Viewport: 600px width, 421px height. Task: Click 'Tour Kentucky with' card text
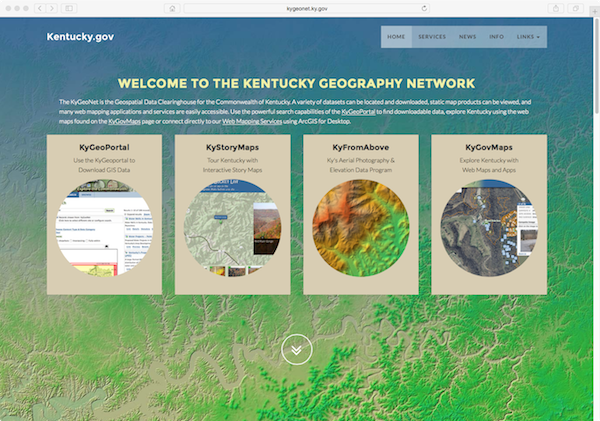(x=233, y=160)
